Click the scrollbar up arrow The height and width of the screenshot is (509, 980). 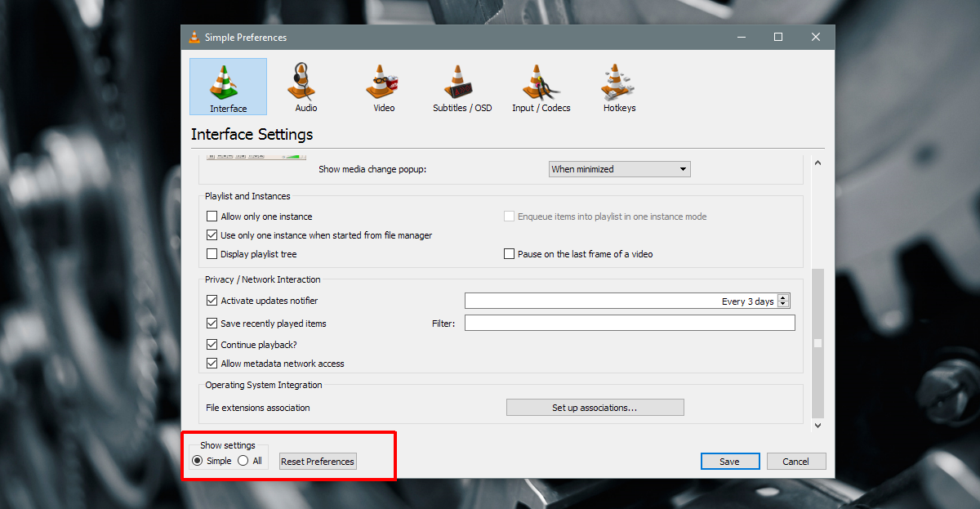tap(817, 163)
